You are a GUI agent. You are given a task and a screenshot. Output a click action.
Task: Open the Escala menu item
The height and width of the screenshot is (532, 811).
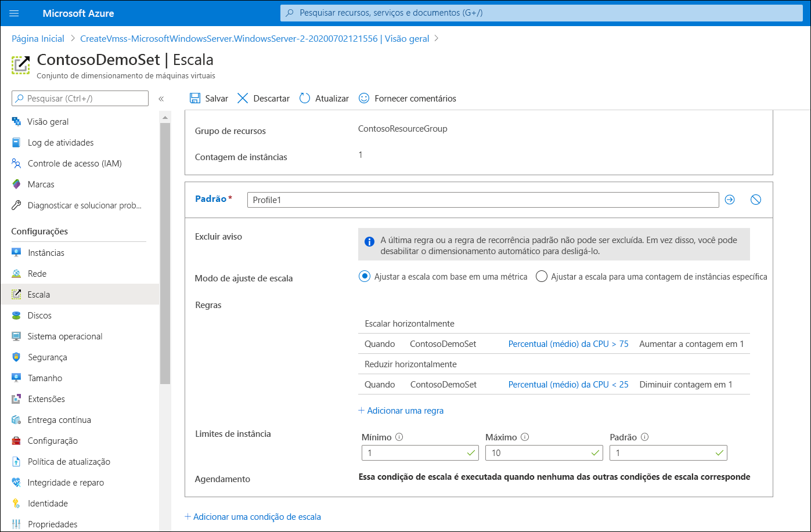coord(80,295)
